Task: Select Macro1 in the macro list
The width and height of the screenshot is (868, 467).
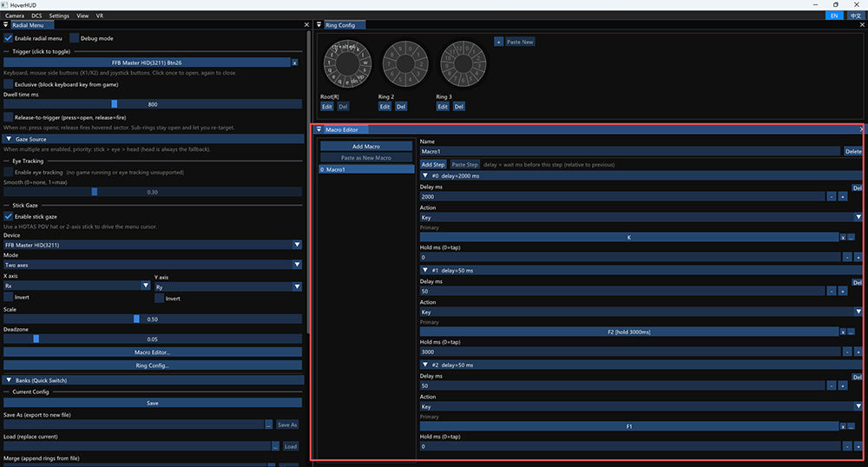Action: (x=366, y=169)
